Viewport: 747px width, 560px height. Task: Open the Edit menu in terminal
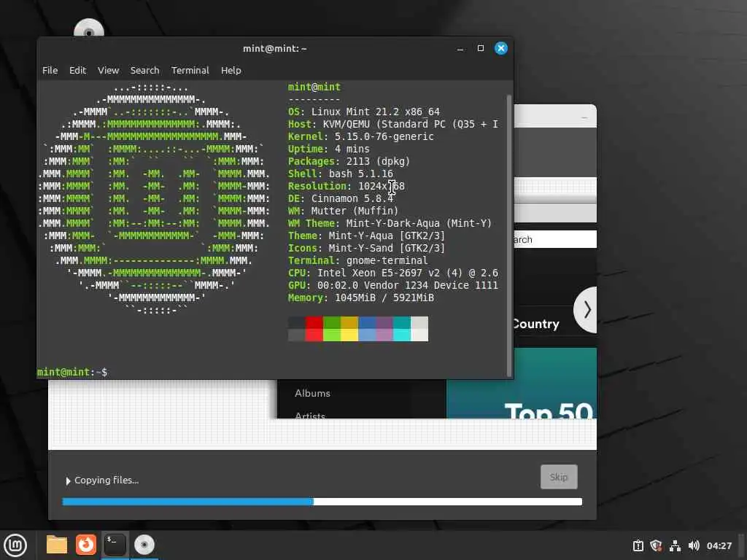point(77,71)
